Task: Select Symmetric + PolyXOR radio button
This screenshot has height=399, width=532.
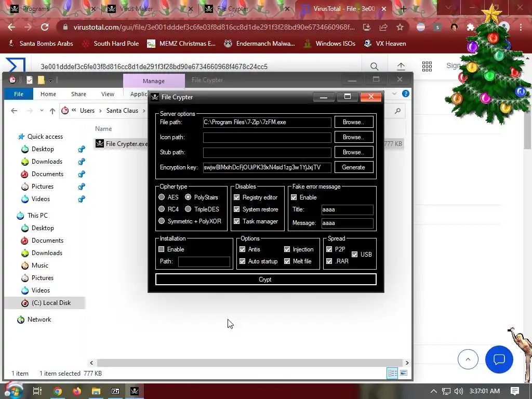Action: [162, 221]
